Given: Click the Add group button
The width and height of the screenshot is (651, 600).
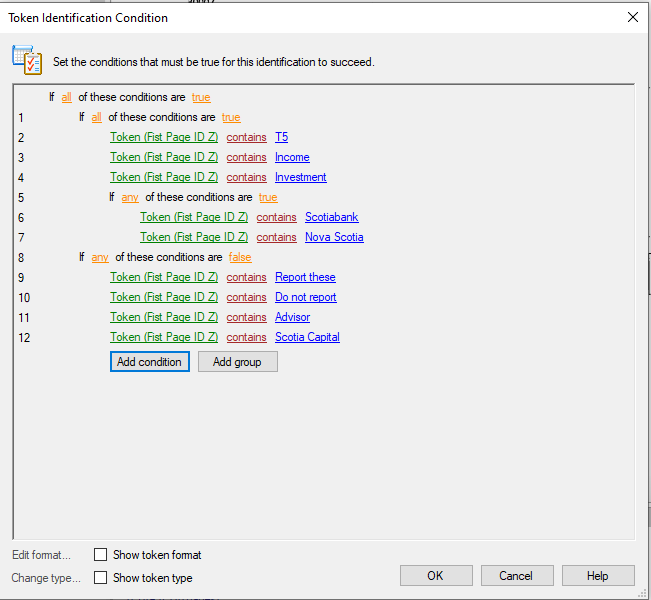Looking at the screenshot, I should pos(238,362).
